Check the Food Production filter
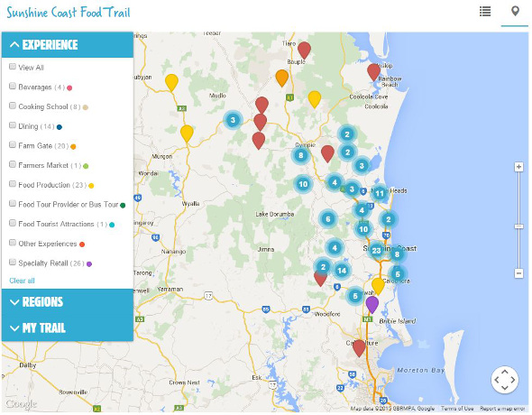 (13, 184)
